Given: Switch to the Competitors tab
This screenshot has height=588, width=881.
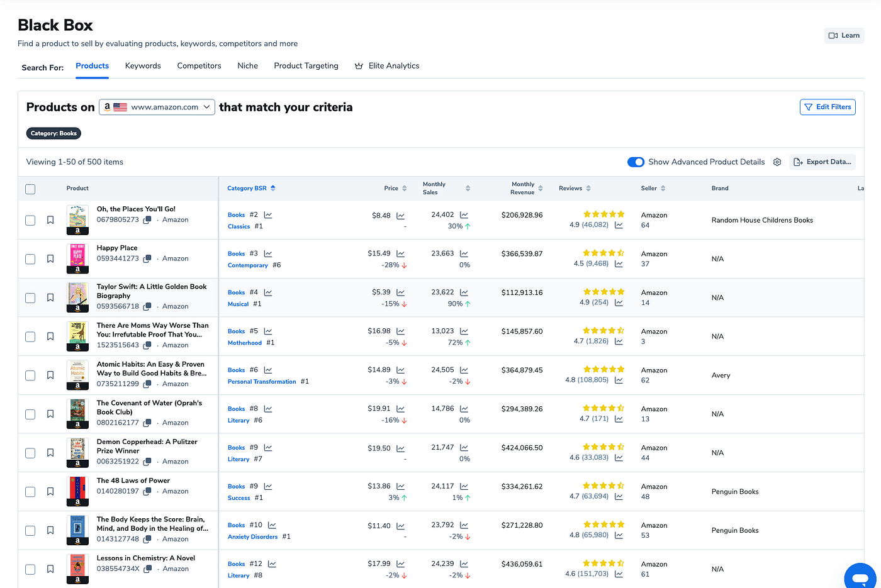Looking at the screenshot, I should pos(199,65).
